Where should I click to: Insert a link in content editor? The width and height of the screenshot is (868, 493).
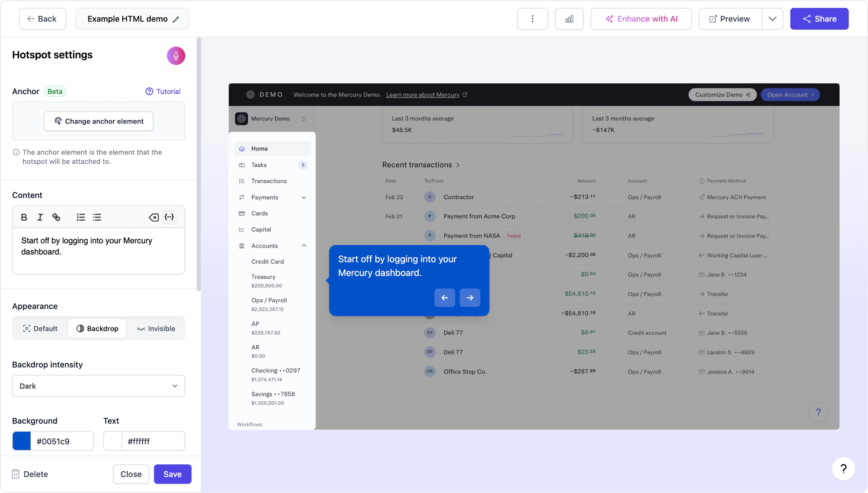click(56, 217)
